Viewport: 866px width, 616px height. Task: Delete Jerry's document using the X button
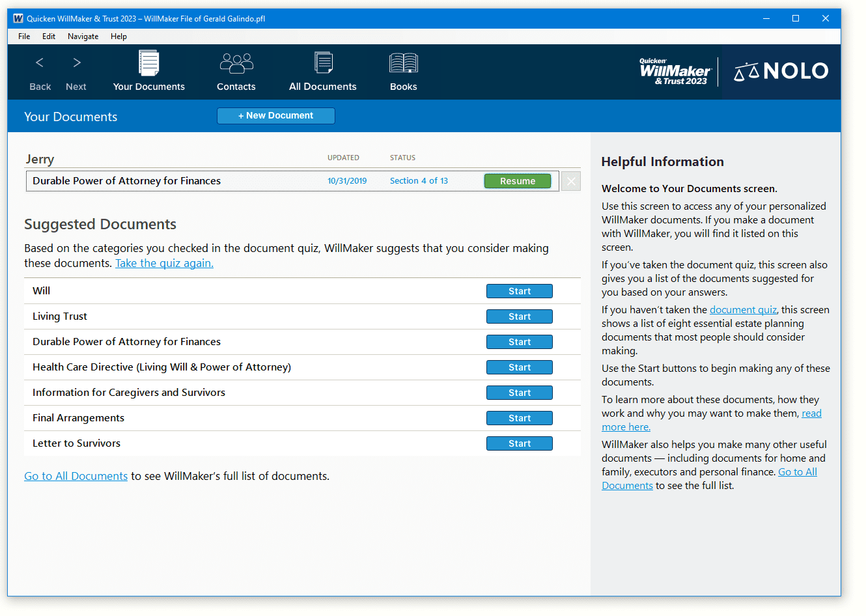tap(570, 180)
